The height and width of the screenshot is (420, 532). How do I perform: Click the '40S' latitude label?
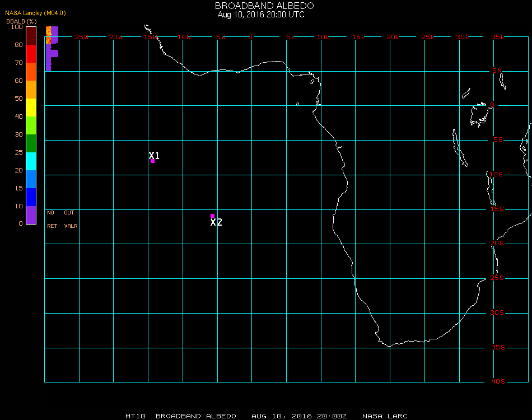tap(498, 381)
